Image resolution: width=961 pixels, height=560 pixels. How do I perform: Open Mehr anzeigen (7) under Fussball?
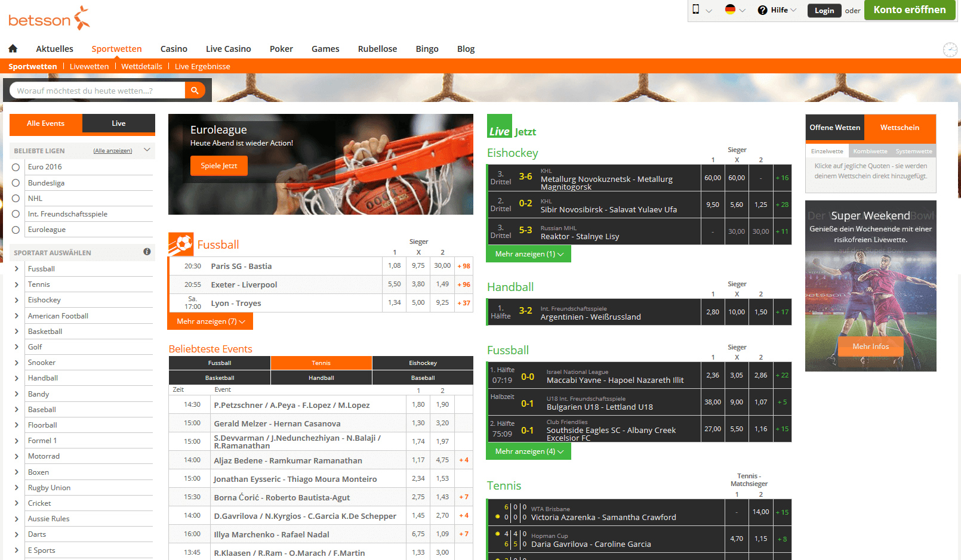pos(210,321)
